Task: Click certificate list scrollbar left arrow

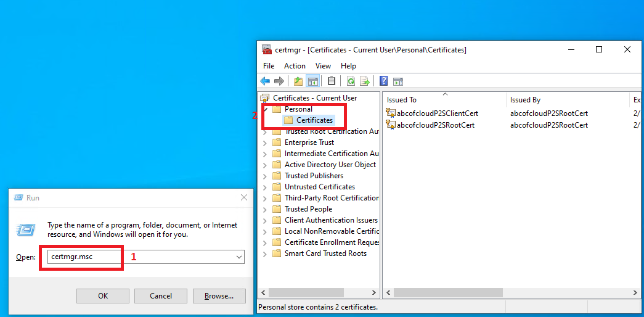Action: [388, 293]
